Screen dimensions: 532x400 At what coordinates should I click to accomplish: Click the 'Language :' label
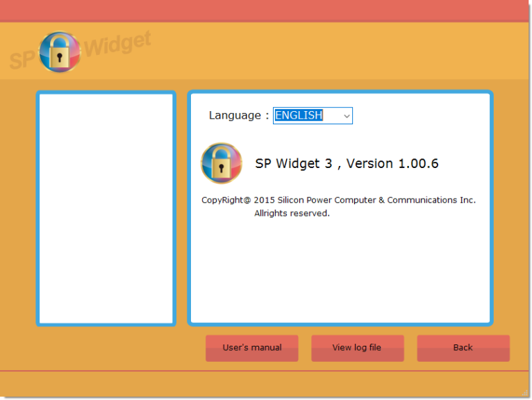(239, 116)
